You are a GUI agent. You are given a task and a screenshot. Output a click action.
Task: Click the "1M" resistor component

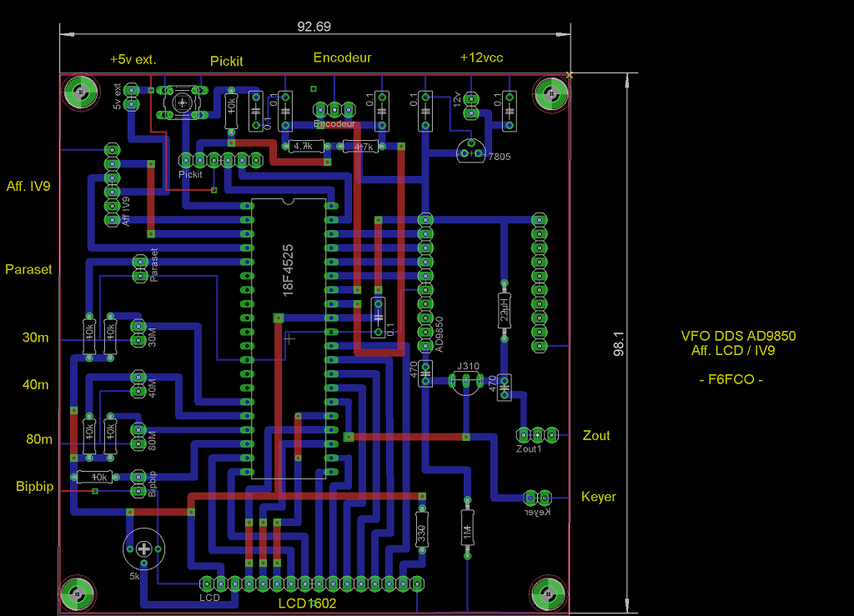[x=467, y=528]
